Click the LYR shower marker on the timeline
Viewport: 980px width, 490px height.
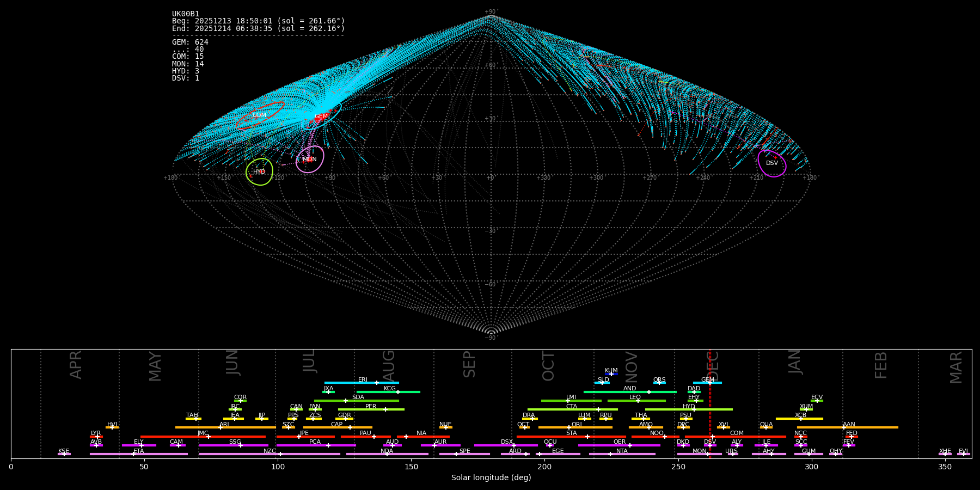pyautogui.click(x=96, y=437)
